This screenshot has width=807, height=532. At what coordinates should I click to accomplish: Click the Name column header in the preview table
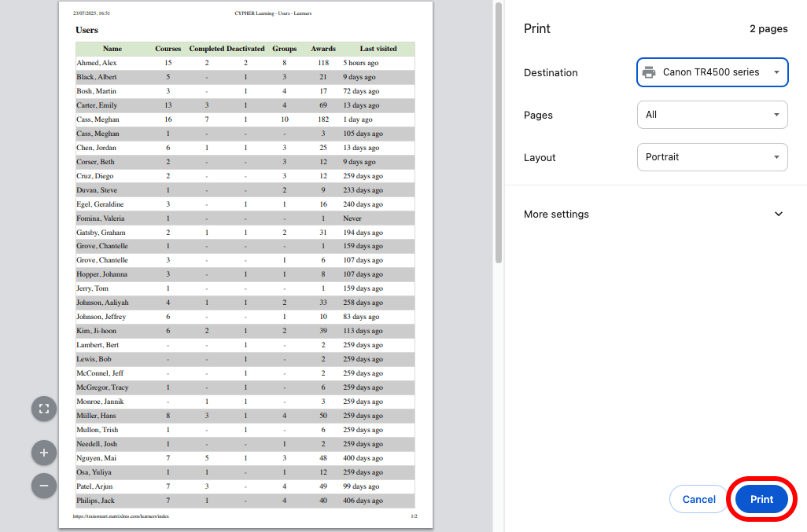point(112,48)
